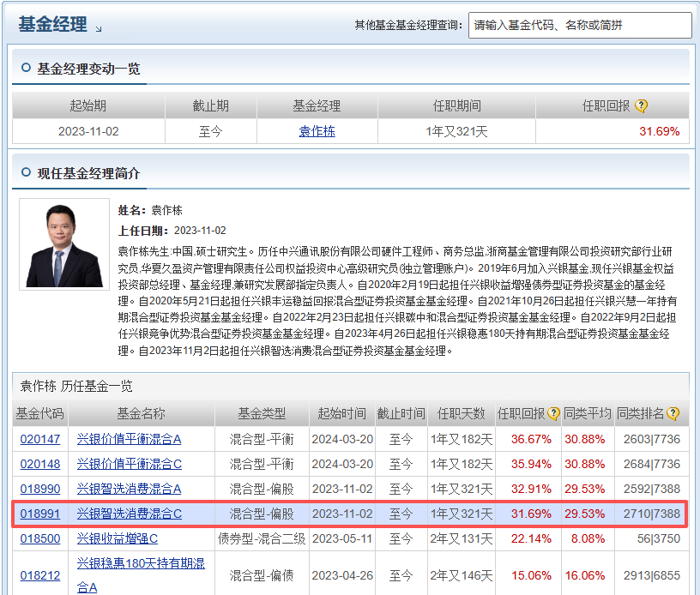Screen dimensions: 700x595
Task: Click the fund manager portrait photo
Action: [x=64, y=244]
